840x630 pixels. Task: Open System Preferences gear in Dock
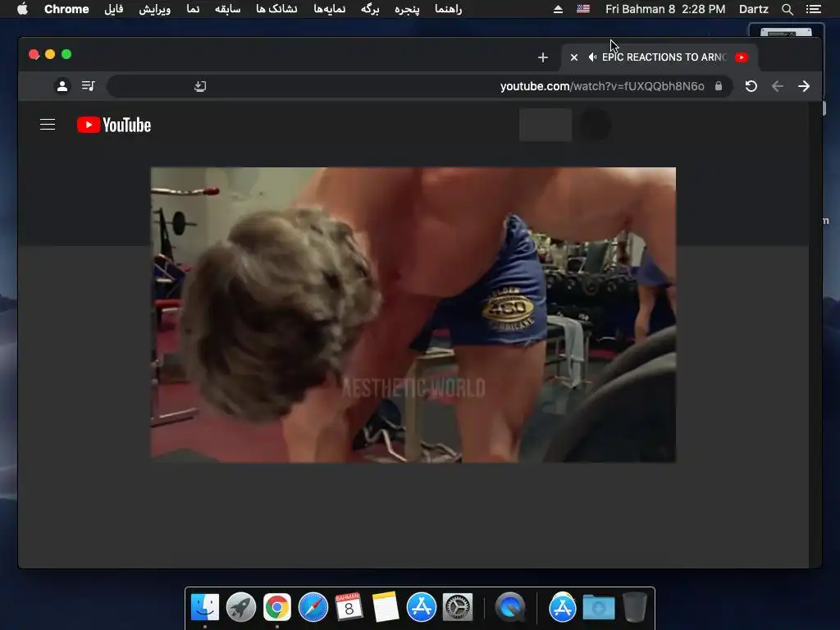pos(458,607)
